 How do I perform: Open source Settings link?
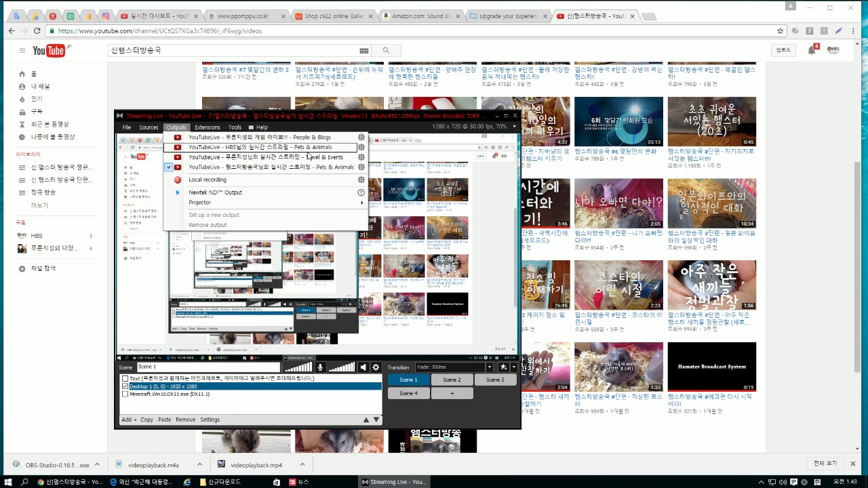point(210,420)
